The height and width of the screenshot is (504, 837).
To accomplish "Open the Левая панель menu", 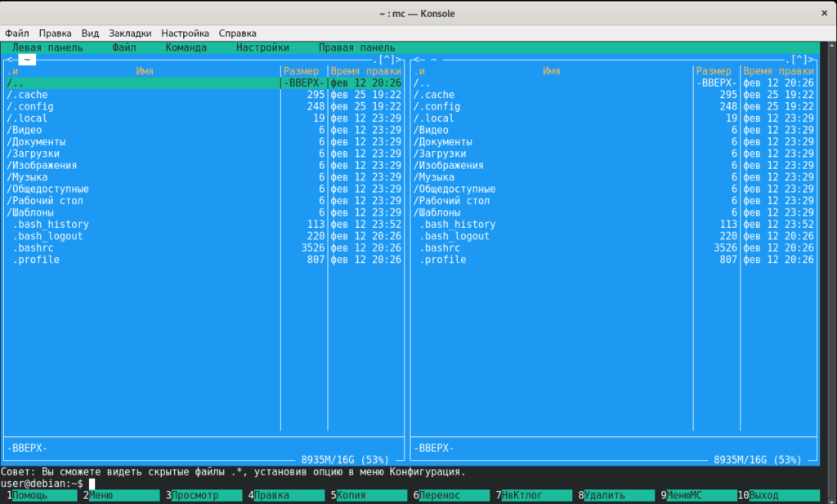I will (47, 47).
